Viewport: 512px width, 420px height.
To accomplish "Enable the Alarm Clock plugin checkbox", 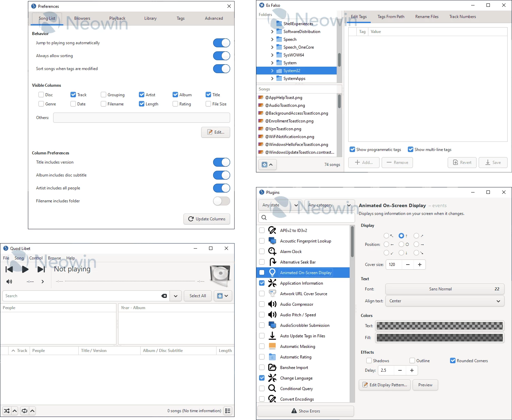I will point(262,251).
